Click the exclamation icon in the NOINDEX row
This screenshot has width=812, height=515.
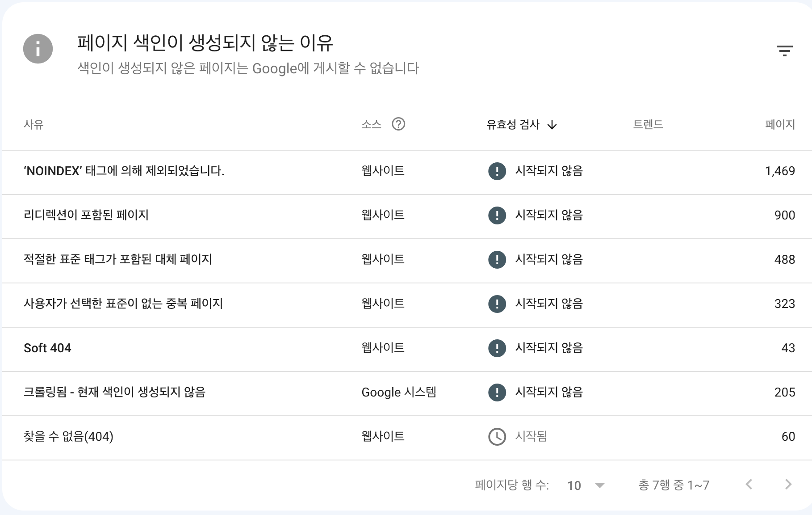point(497,171)
